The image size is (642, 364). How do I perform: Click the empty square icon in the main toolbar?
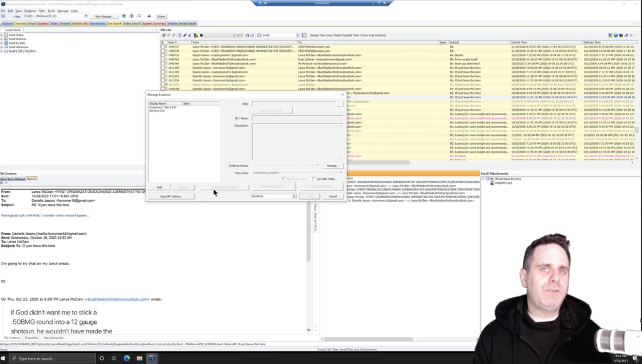[x=140, y=16]
